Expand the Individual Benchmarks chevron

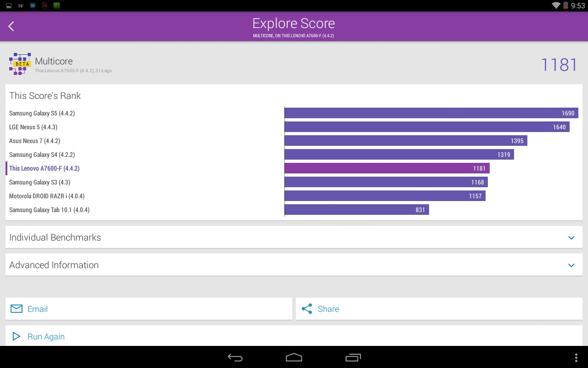[x=571, y=238]
